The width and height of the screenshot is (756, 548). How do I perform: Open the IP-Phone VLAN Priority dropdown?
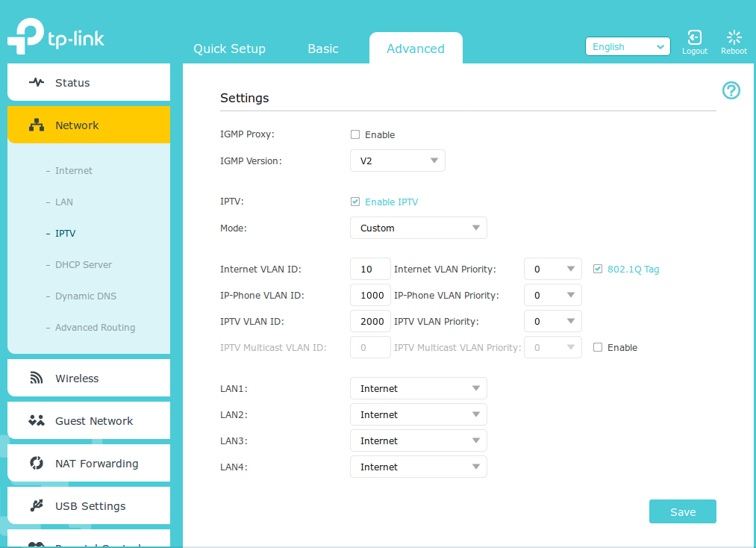(553, 295)
